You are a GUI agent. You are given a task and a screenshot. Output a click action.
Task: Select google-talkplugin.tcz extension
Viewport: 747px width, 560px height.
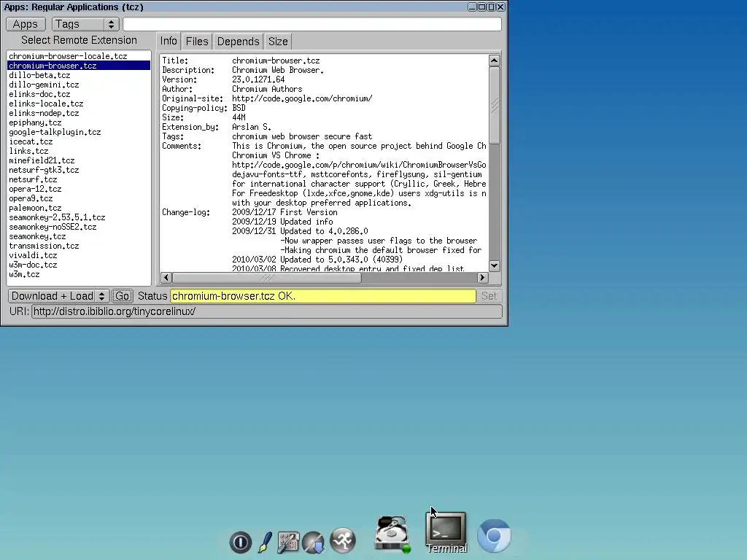pyautogui.click(x=79, y=133)
